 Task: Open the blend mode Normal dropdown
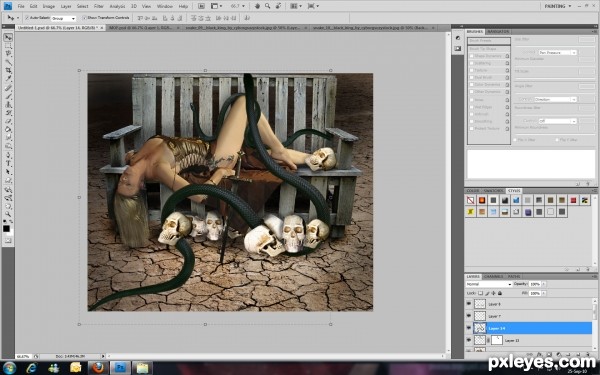(x=489, y=284)
